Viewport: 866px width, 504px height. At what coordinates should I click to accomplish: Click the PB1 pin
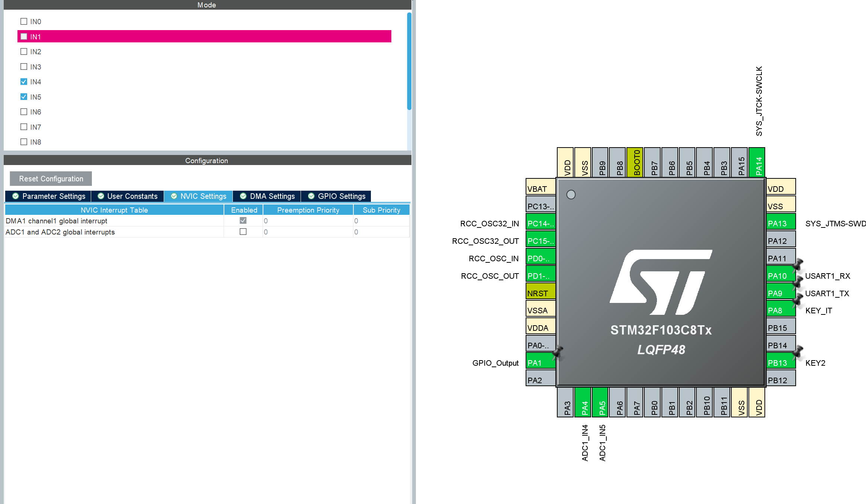670,402
